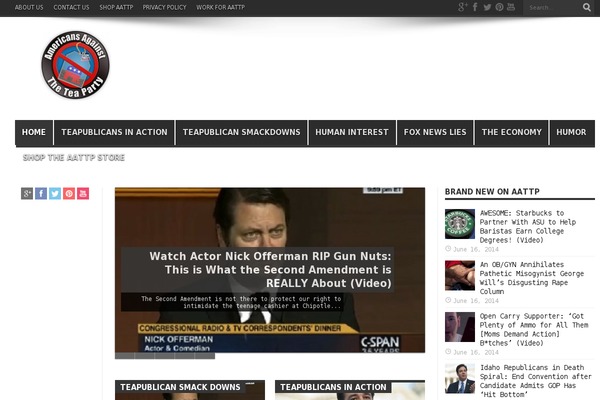This screenshot has width=600, height=400.
Task: Open the light-blue Twitter share square
Action: point(55,193)
